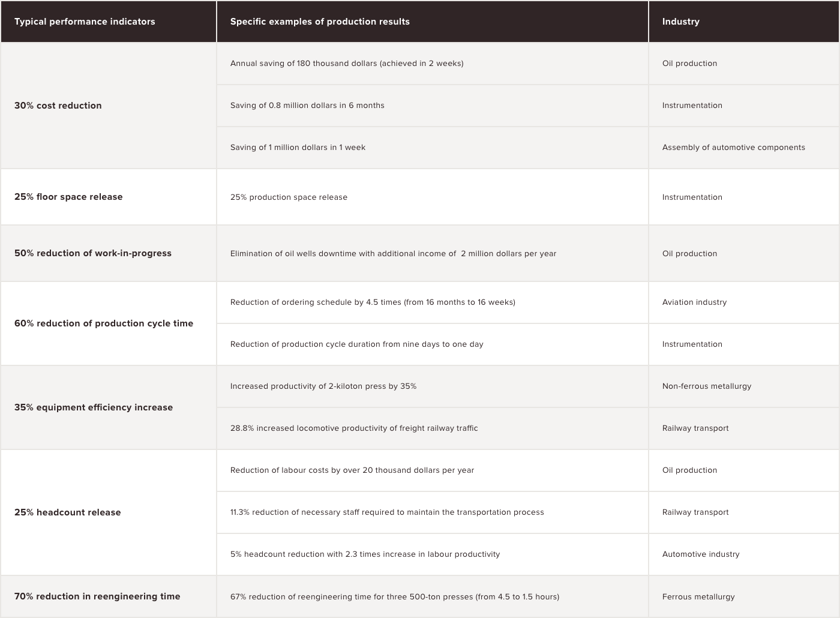Click the 'Typical performance indicators' column header

pyautogui.click(x=85, y=22)
